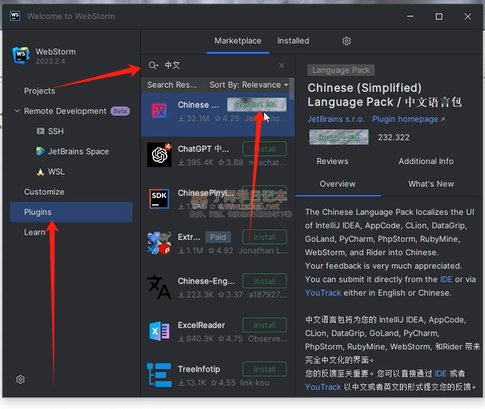Open the Plugin homepage link
The width and height of the screenshot is (485, 409).
(x=408, y=119)
